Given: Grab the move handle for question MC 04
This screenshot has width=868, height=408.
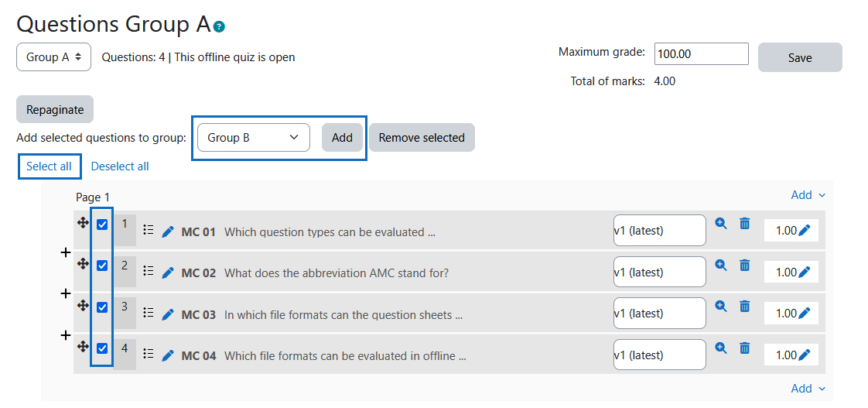Looking at the screenshot, I should coord(83,347).
